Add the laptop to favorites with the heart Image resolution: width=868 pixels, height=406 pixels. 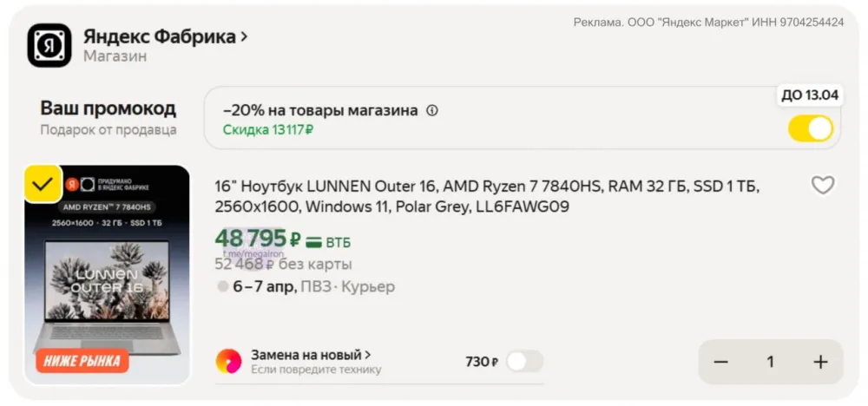(x=822, y=185)
